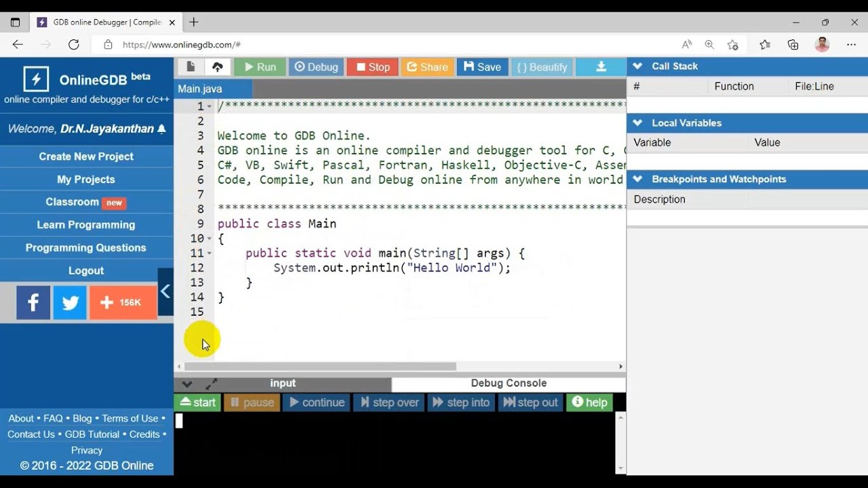Image resolution: width=868 pixels, height=488 pixels.
Task: Collapse the left sidebar using the arrow toggle
Action: point(165,291)
